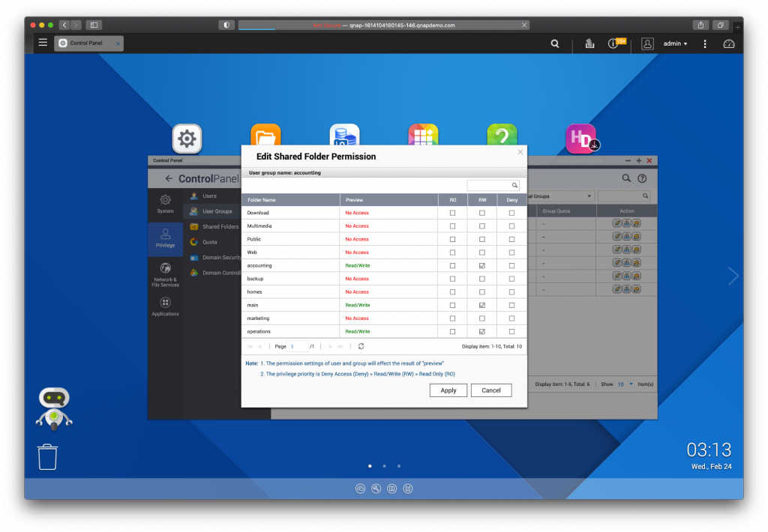
Task: Check RW for Multimedia folder
Action: (x=482, y=226)
